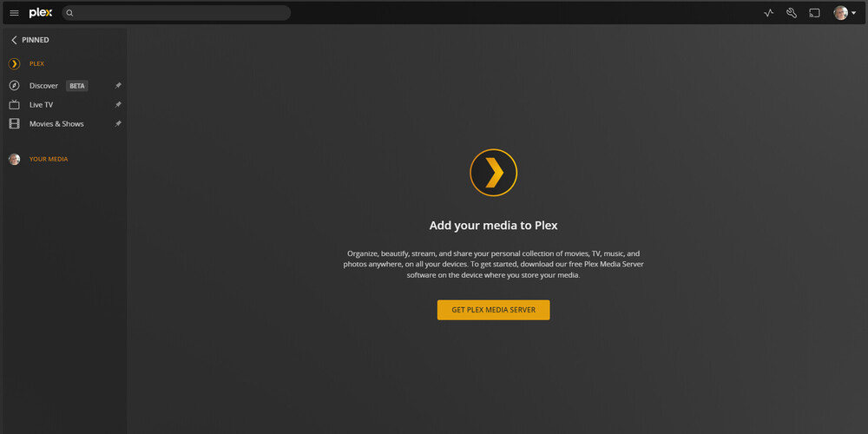Open the hamburger menu in the top bar
The height and width of the screenshot is (434, 868).
15,13
